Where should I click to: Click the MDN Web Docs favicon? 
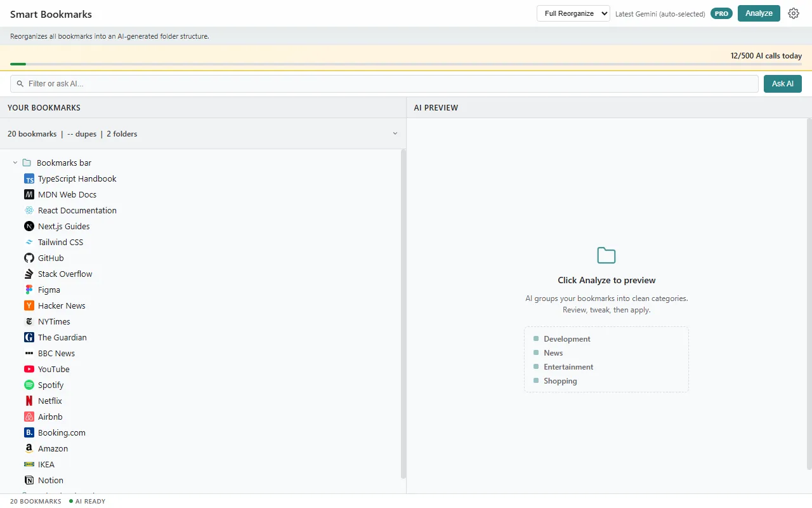pyautogui.click(x=29, y=195)
